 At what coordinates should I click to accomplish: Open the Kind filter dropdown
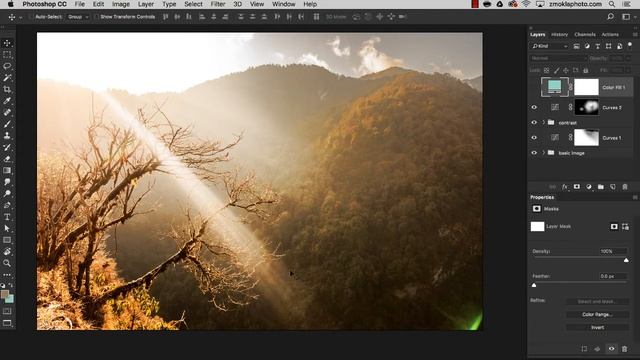pos(550,46)
